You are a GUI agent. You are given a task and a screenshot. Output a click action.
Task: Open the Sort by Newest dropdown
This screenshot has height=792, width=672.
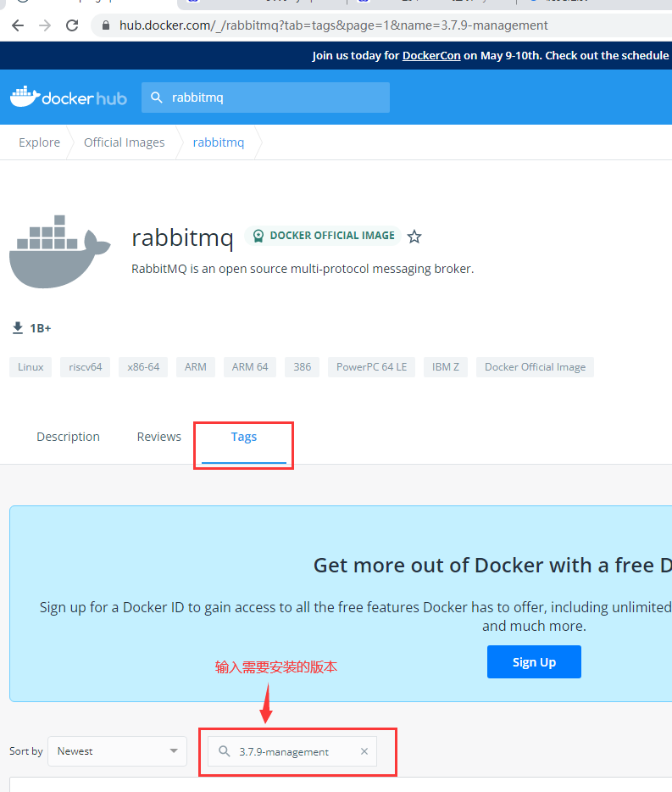point(117,751)
